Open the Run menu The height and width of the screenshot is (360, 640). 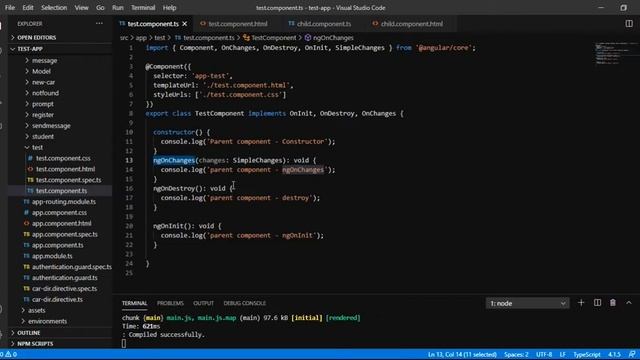click(x=118, y=8)
